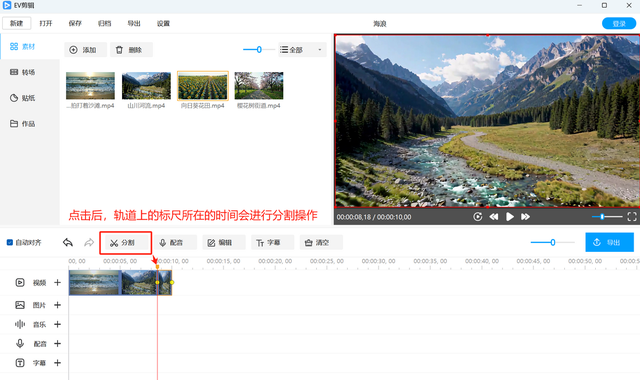Click the rewind button in preview
Viewport: 640px width, 380px height.
tap(494, 217)
